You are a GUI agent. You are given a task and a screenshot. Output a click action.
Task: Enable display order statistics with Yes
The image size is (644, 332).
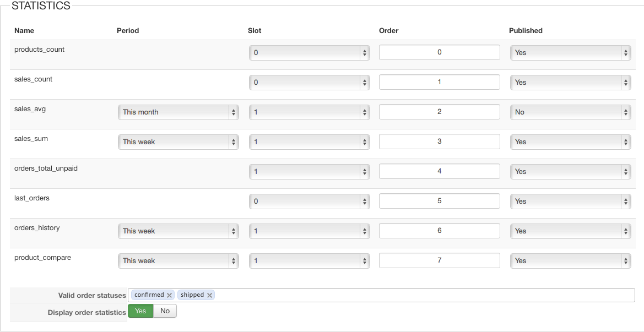140,311
